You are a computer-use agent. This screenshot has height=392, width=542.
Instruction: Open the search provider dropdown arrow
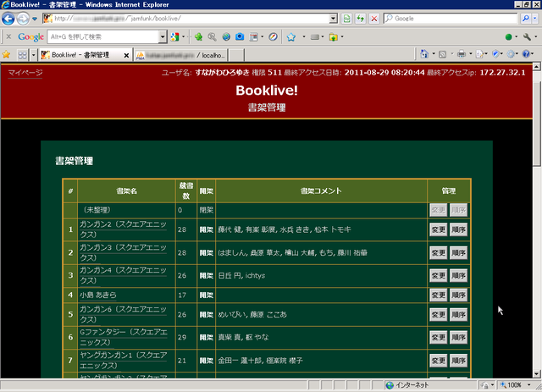535,19
